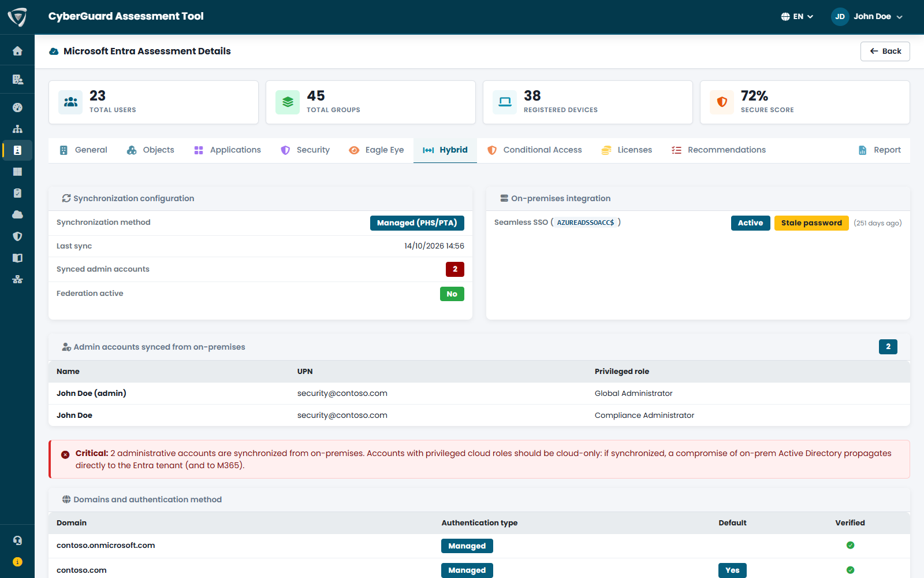Open the shield sidebar icon
924x578 pixels.
pos(17,236)
